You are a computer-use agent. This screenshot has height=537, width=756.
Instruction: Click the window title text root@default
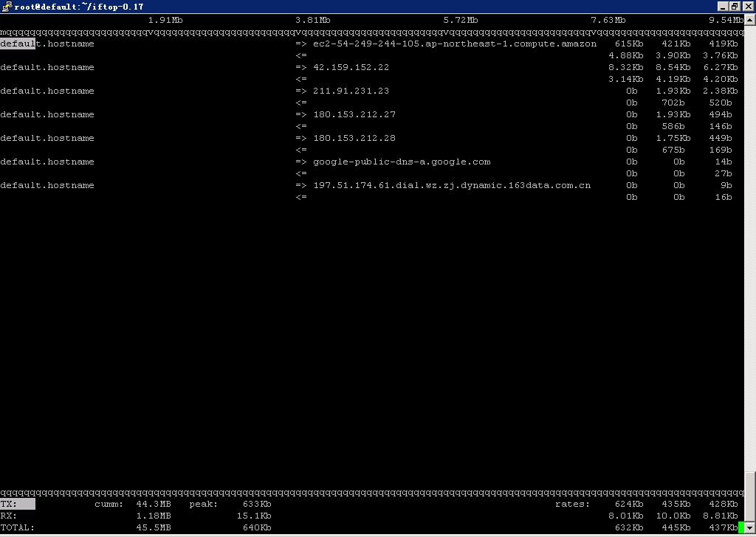(x=78, y=6)
